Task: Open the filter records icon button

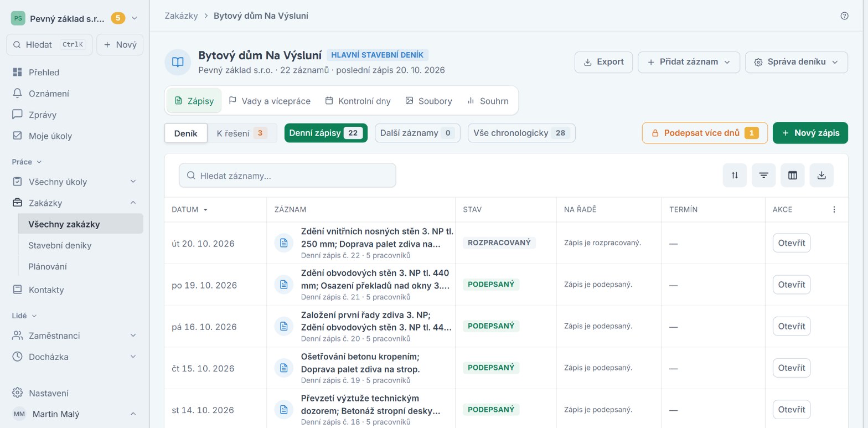Action: tap(763, 176)
